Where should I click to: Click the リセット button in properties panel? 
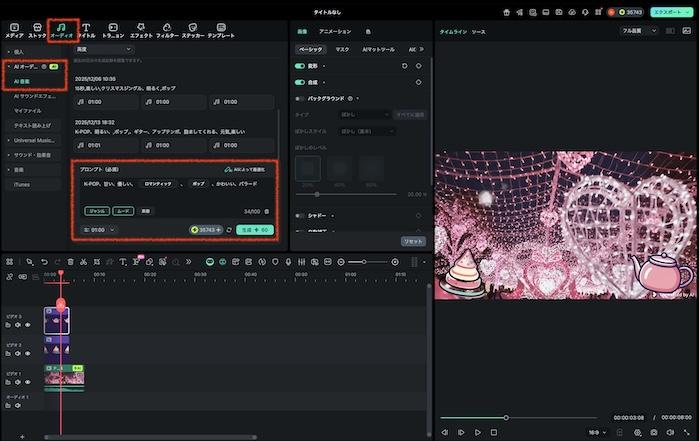point(413,242)
